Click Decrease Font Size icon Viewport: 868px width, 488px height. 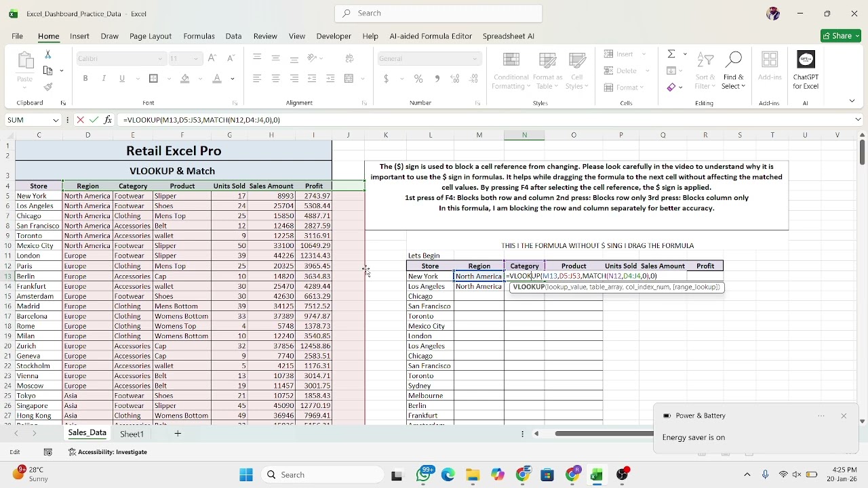coord(229,58)
